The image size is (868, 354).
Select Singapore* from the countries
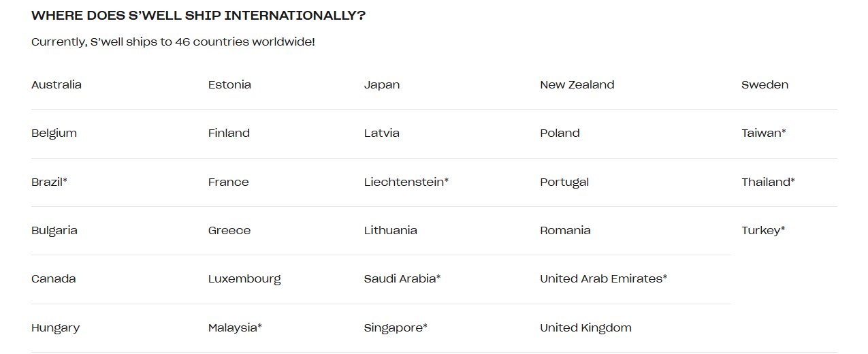click(x=396, y=328)
